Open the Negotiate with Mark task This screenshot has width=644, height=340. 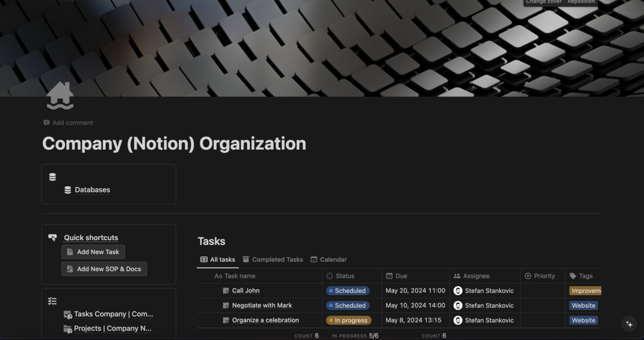[262, 305]
